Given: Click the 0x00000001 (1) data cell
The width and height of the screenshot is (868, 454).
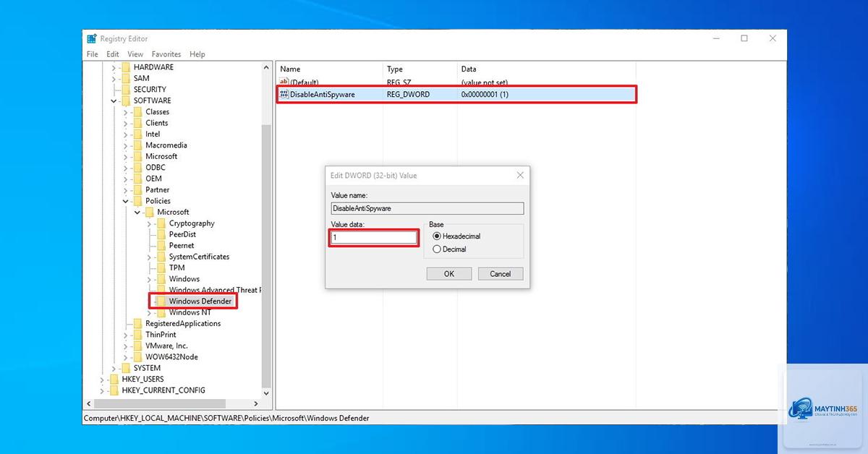Looking at the screenshot, I should (485, 94).
